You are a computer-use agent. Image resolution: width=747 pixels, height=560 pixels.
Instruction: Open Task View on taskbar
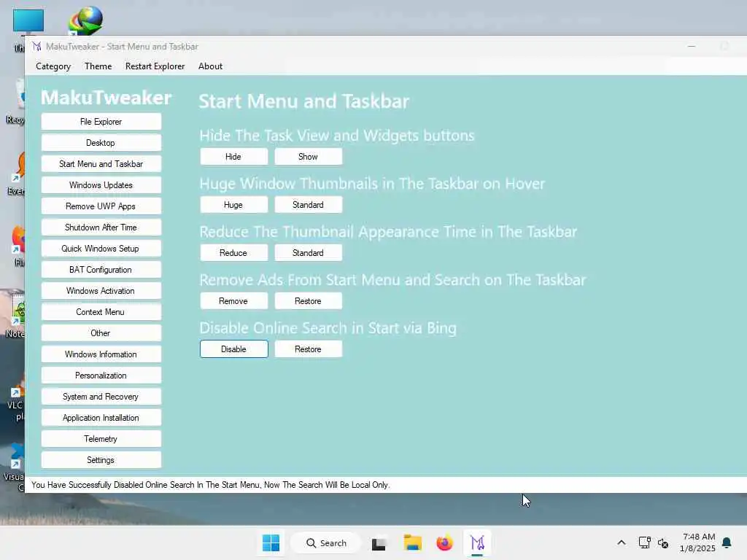click(x=379, y=543)
